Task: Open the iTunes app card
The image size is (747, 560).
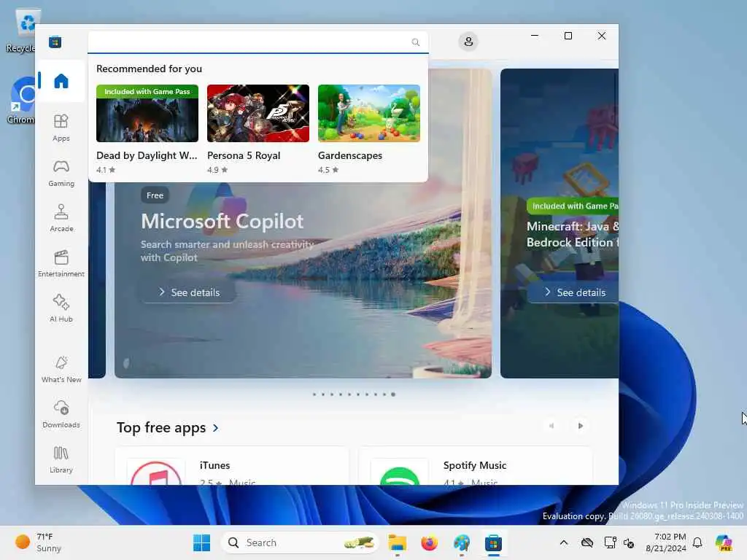Action: pyautogui.click(x=232, y=466)
